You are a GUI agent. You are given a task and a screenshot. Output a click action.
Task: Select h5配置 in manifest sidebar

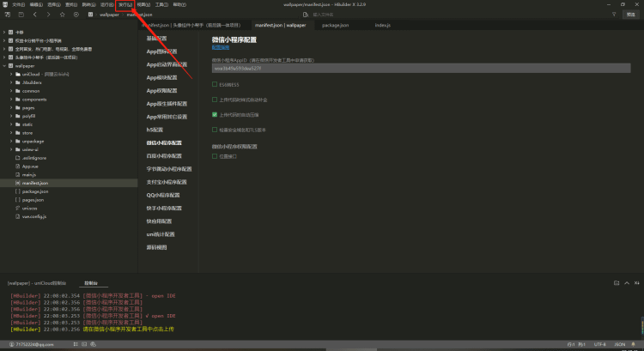[x=155, y=130]
